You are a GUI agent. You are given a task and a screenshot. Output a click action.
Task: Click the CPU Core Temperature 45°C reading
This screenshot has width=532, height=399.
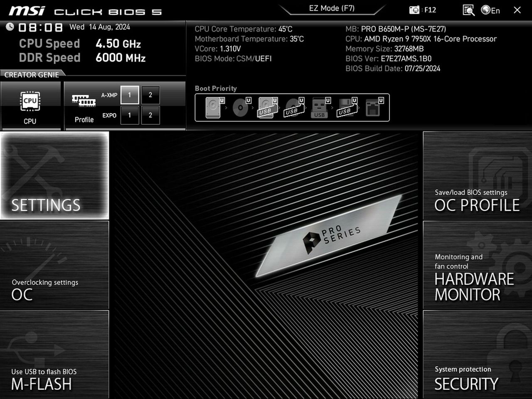point(244,29)
